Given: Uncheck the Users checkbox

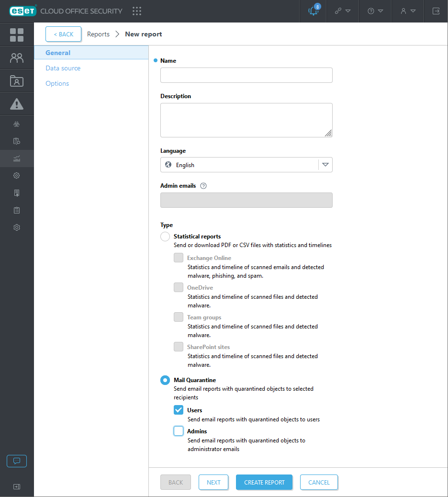Looking at the screenshot, I should point(179,410).
